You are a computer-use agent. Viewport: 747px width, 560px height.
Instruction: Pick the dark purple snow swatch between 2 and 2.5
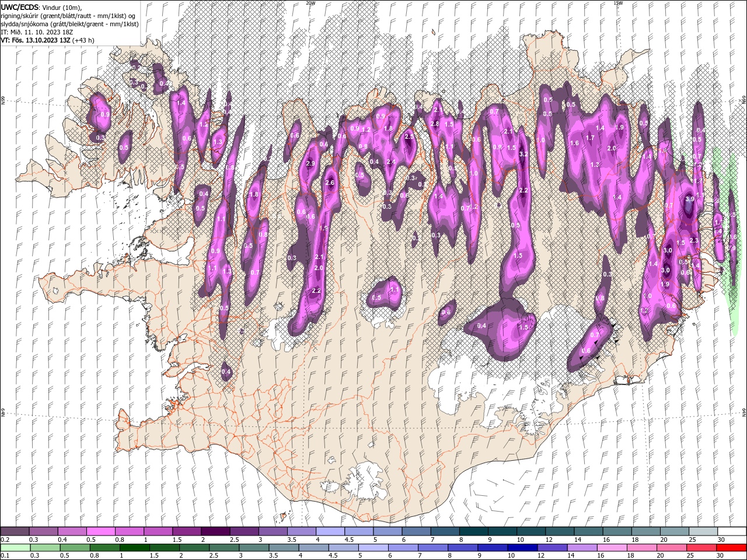pyautogui.click(x=215, y=531)
